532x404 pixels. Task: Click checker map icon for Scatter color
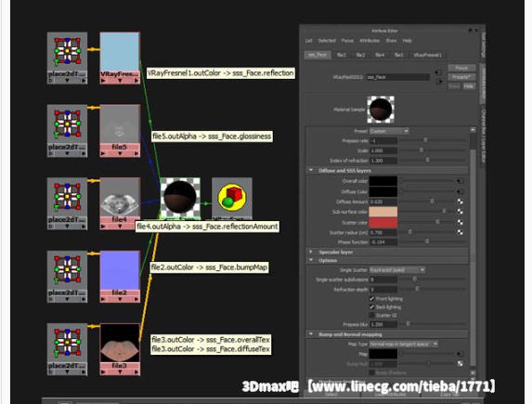[x=460, y=222]
